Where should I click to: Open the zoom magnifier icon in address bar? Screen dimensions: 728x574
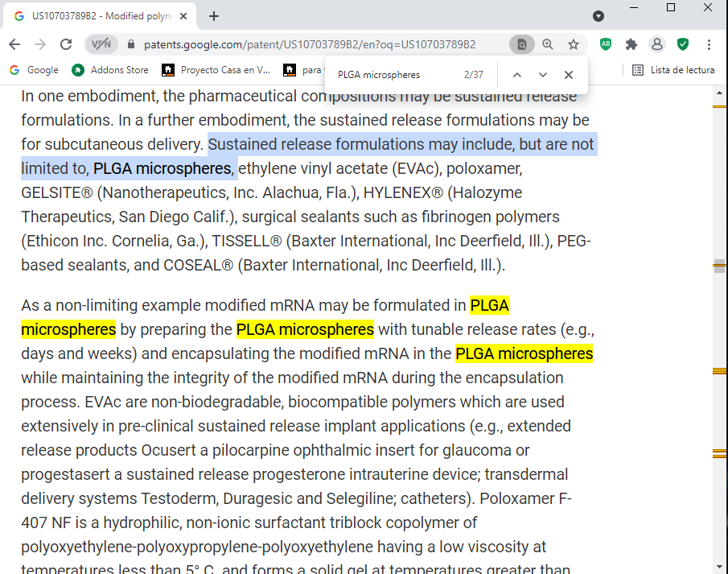(x=548, y=44)
